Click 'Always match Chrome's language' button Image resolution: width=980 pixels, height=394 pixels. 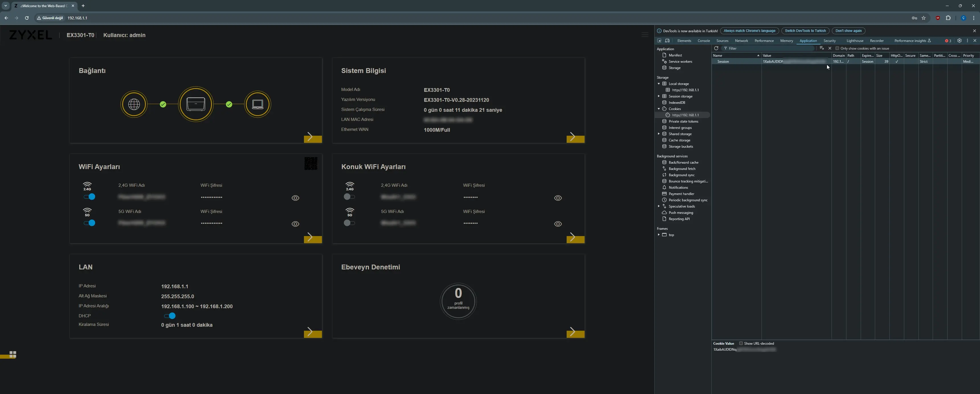tap(749, 31)
